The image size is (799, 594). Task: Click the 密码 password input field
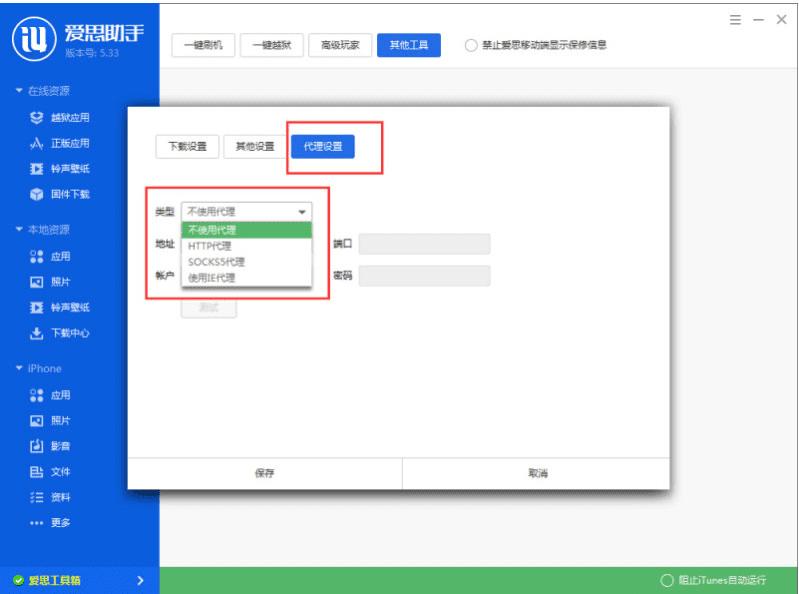[424, 276]
